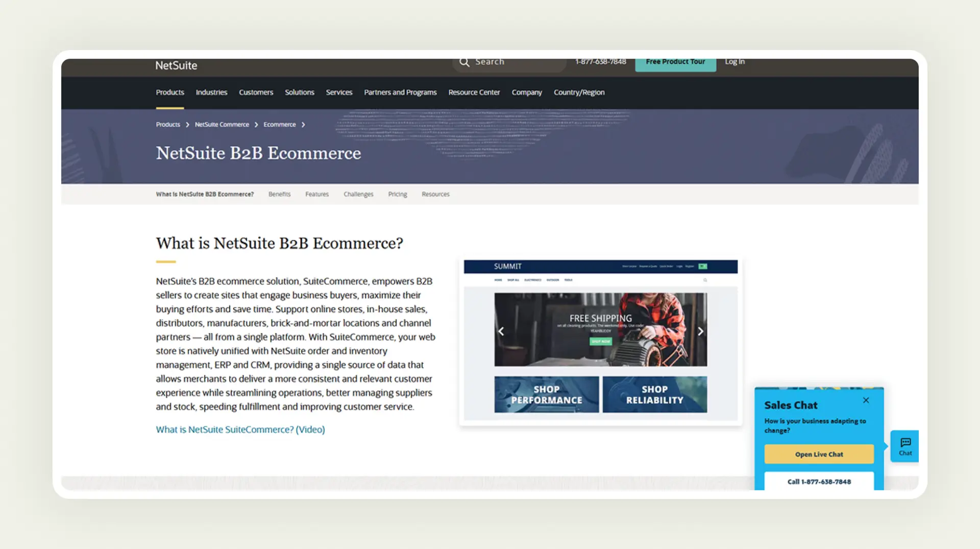This screenshot has height=549, width=980.
Task: Open the NetSuite SuiteCommerce video link
Action: tap(240, 429)
